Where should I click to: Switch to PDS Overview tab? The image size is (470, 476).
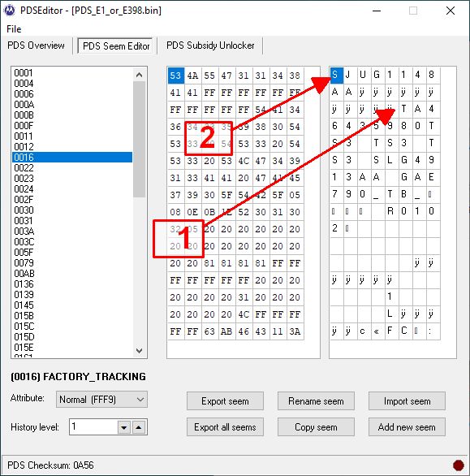[x=36, y=45]
